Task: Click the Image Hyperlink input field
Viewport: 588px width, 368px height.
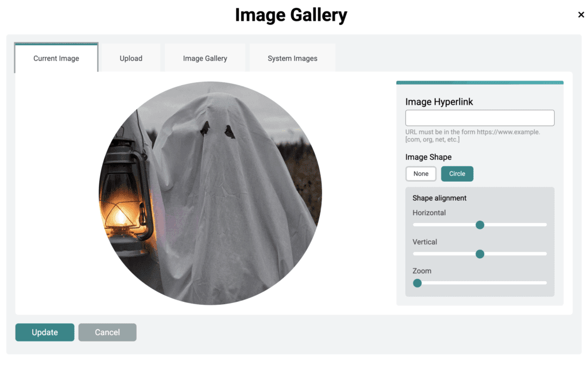Action: pyautogui.click(x=479, y=118)
